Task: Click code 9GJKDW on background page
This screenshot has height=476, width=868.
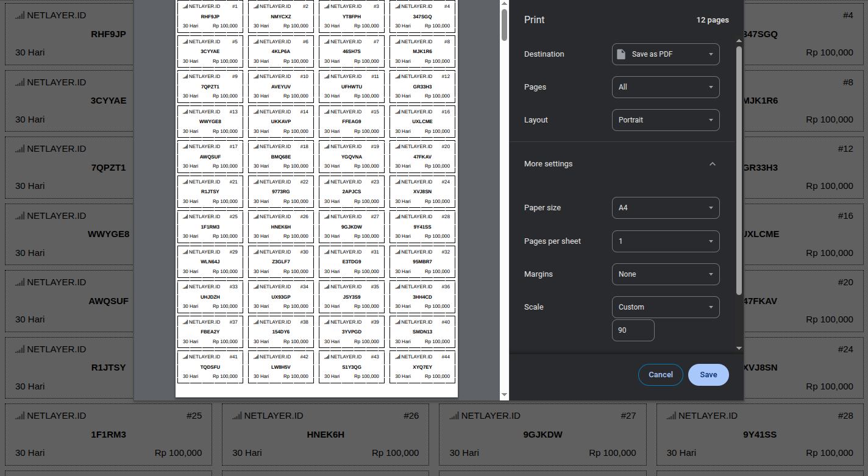Action: (542, 435)
